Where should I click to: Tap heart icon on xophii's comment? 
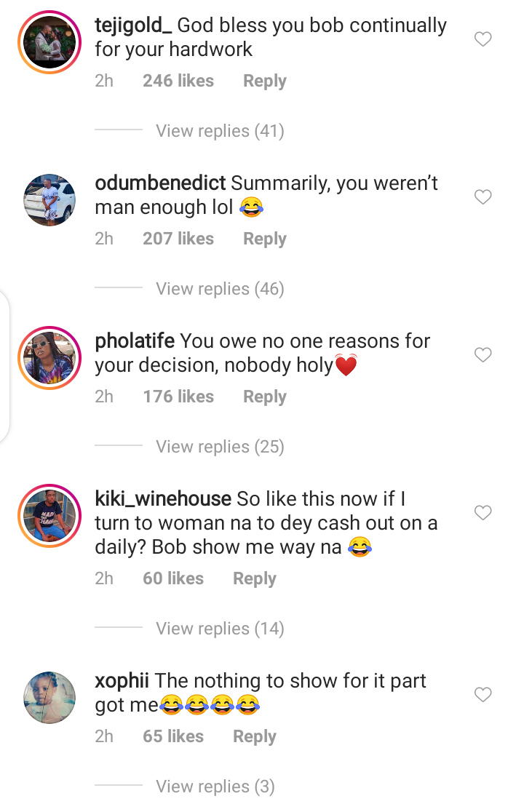click(x=483, y=695)
